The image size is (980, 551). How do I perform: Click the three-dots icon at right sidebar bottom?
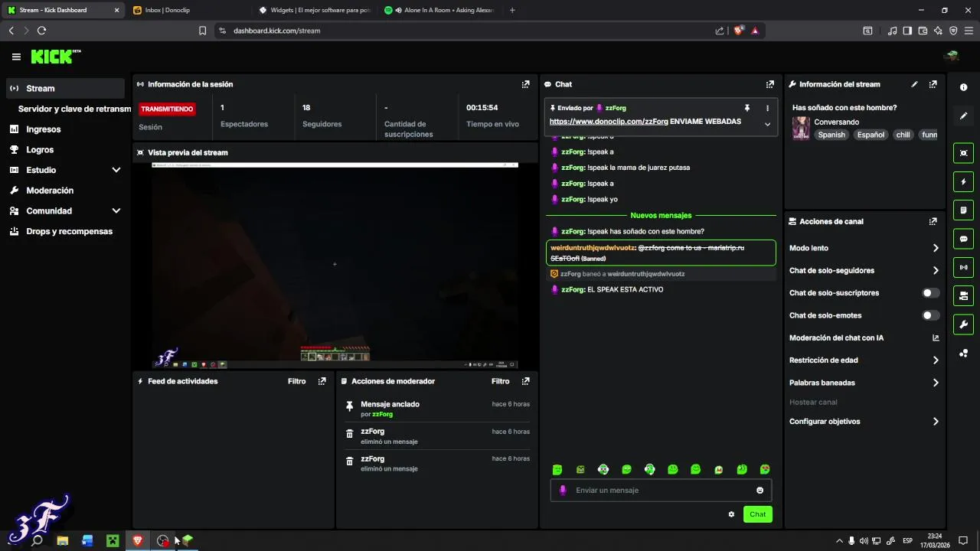coord(963,353)
